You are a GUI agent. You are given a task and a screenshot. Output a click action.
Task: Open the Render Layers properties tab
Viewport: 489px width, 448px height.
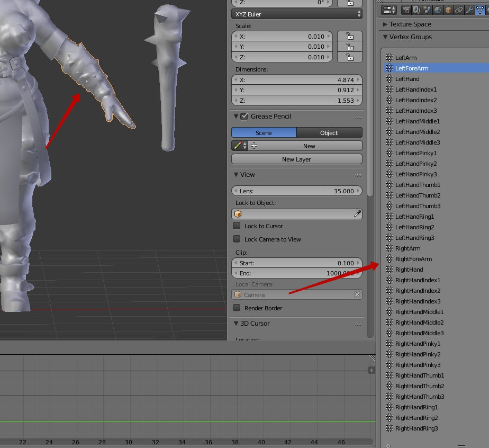(x=416, y=10)
